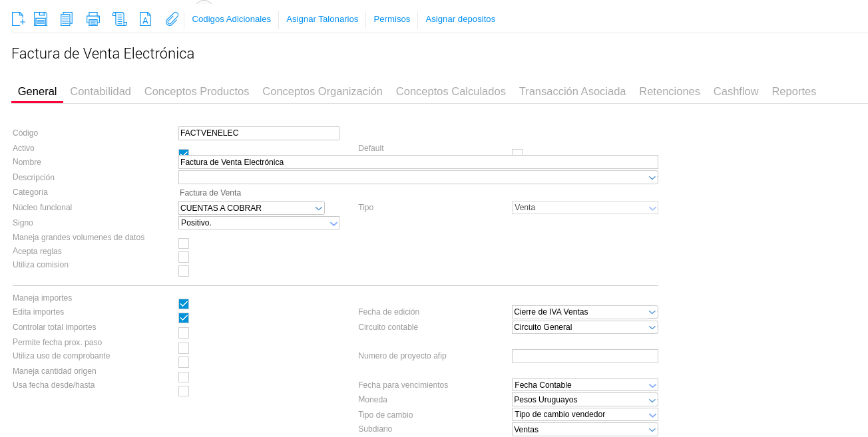This screenshot has width=868, height=437.
Task: Open Asignar Talonarios
Action: click(322, 19)
